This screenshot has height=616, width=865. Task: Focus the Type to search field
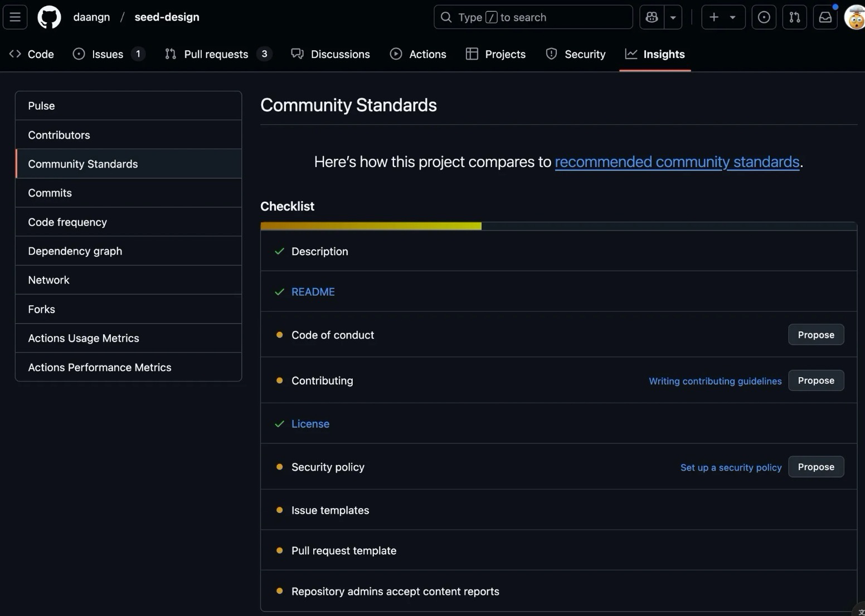point(533,17)
